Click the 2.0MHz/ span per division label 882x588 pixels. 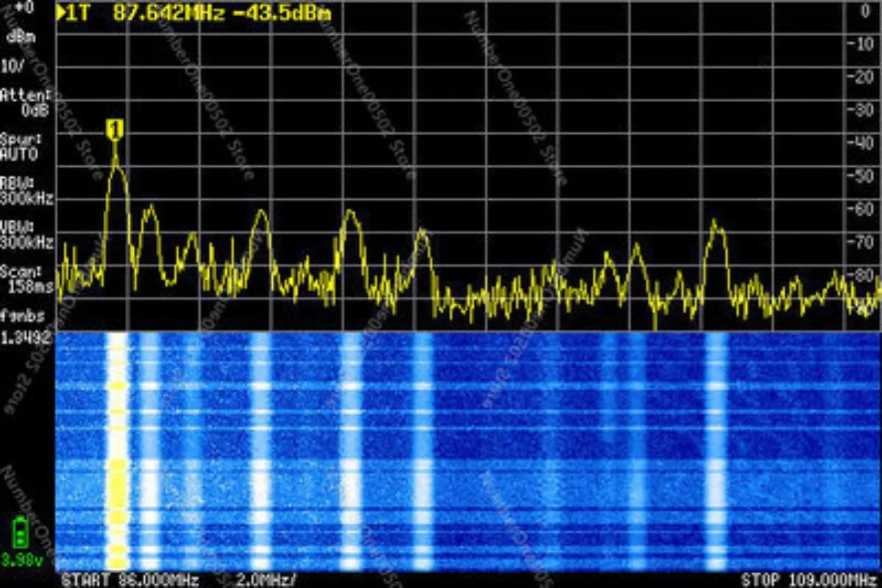pos(266,580)
